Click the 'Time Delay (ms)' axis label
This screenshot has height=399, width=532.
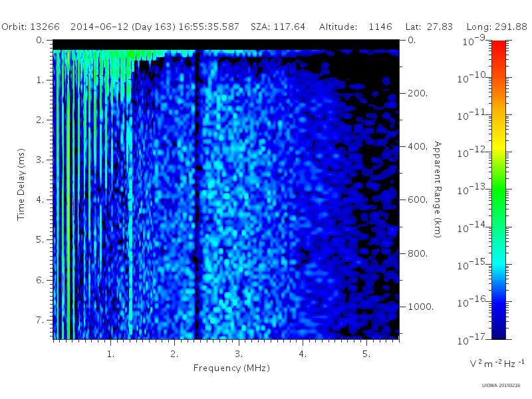click(21, 184)
